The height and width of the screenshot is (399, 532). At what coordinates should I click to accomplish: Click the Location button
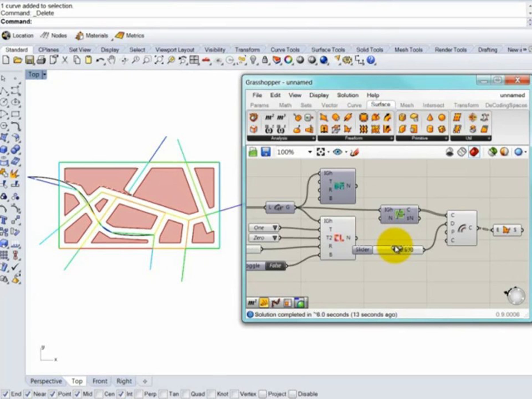18,36
